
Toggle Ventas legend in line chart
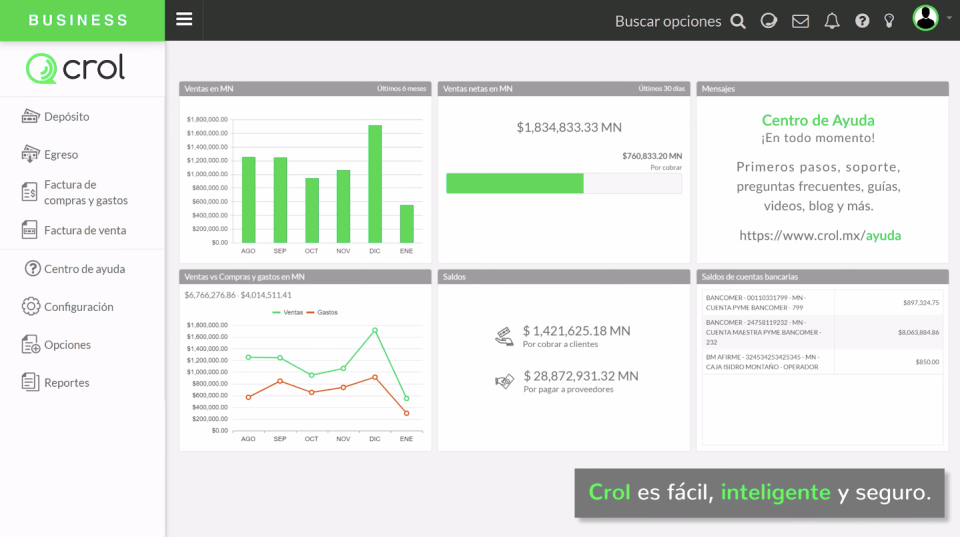click(287, 312)
